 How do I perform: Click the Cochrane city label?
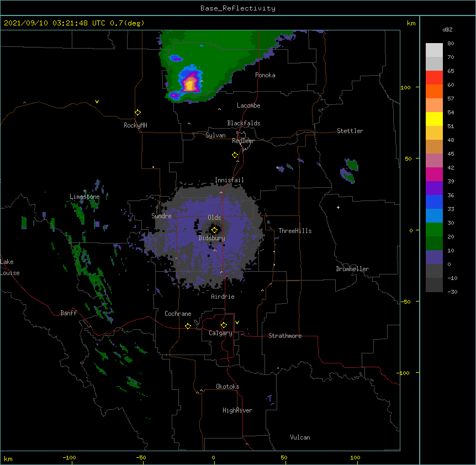click(178, 314)
